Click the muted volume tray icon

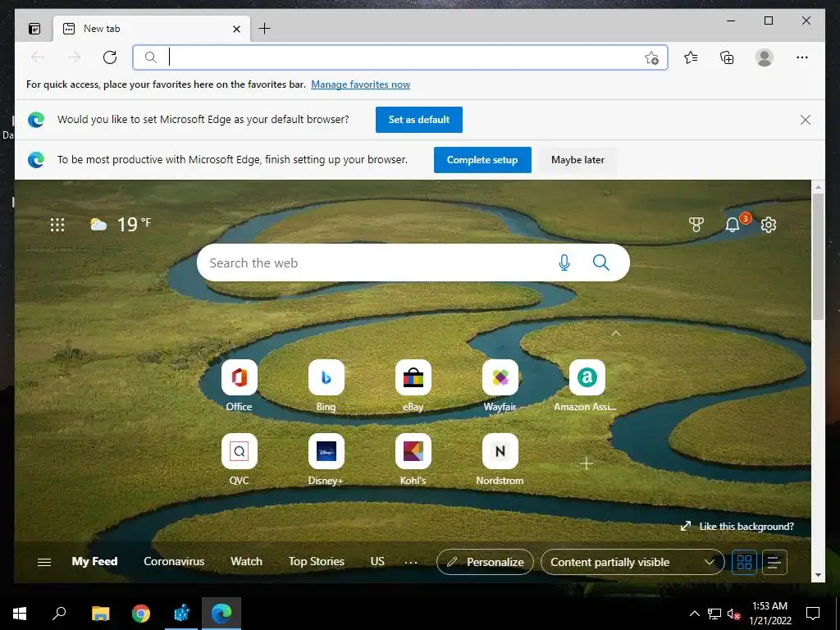[x=733, y=614]
